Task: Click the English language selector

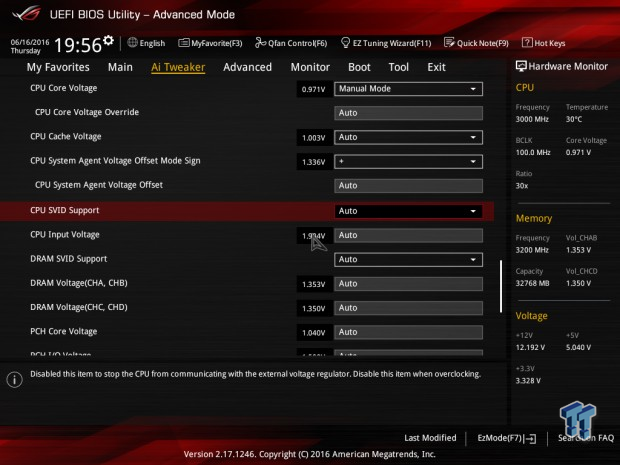Action: [x=146, y=43]
